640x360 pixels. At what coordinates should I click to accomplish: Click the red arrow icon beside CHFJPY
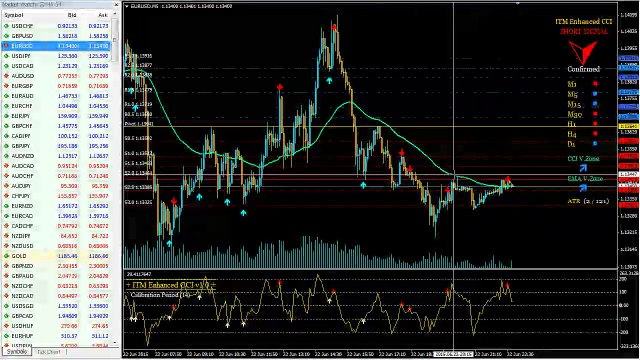[x=7, y=196]
